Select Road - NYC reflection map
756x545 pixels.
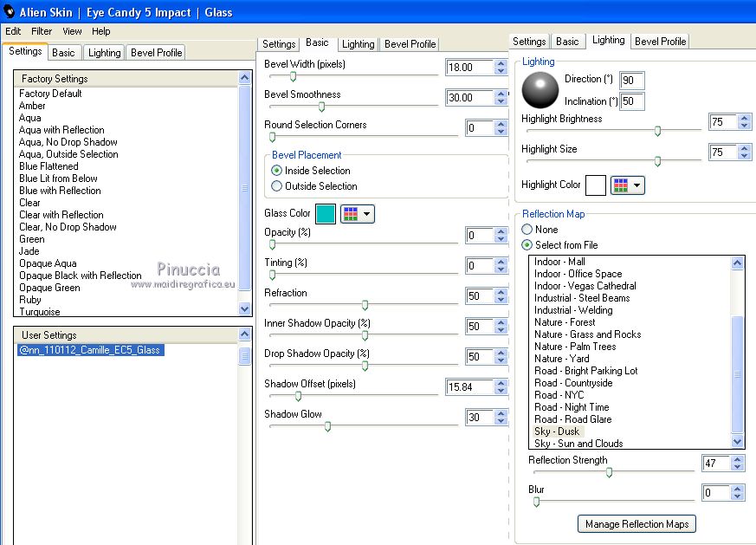[x=559, y=395]
